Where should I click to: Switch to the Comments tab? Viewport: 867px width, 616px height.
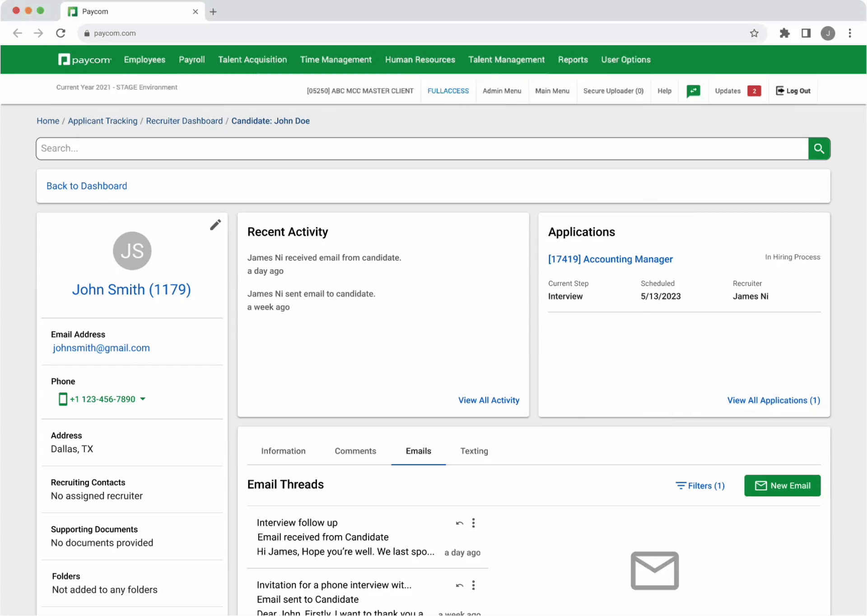coord(355,451)
